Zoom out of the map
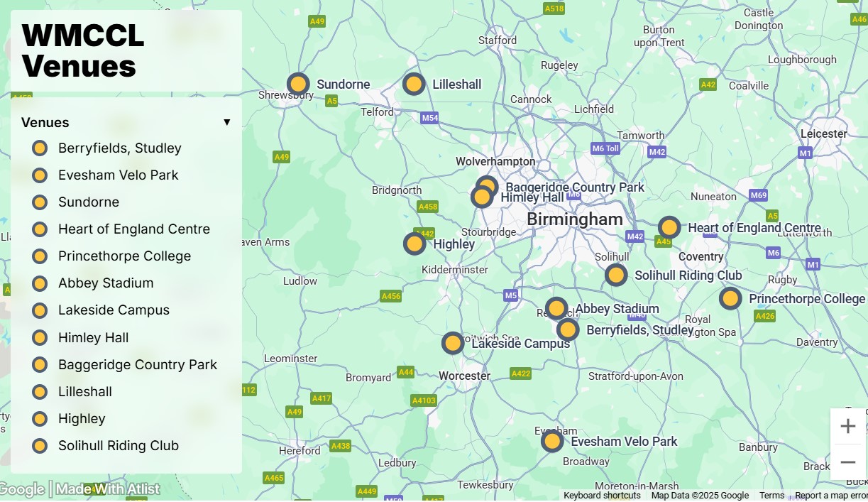The height and width of the screenshot is (502, 868). [848, 462]
